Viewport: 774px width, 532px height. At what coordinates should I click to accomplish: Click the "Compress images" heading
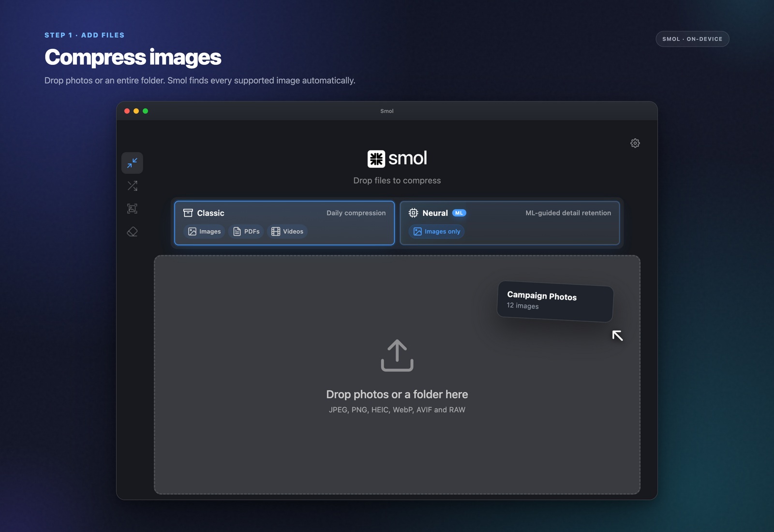(133, 57)
